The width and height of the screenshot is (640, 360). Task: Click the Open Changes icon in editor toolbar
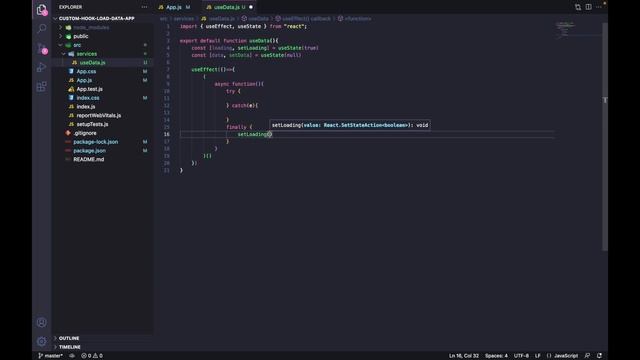pyautogui.click(x=578, y=7)
